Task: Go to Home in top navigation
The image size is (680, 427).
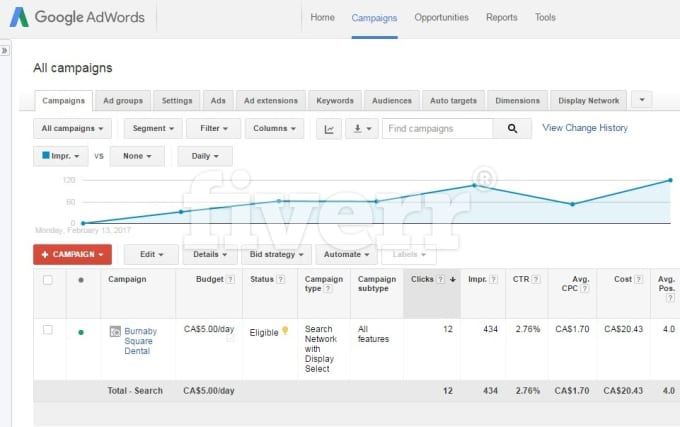Action: coord(322,18)
